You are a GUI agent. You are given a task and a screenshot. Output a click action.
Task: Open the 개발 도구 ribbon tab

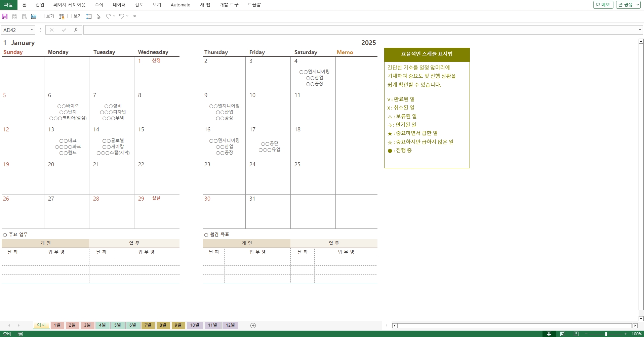point(229,5)
